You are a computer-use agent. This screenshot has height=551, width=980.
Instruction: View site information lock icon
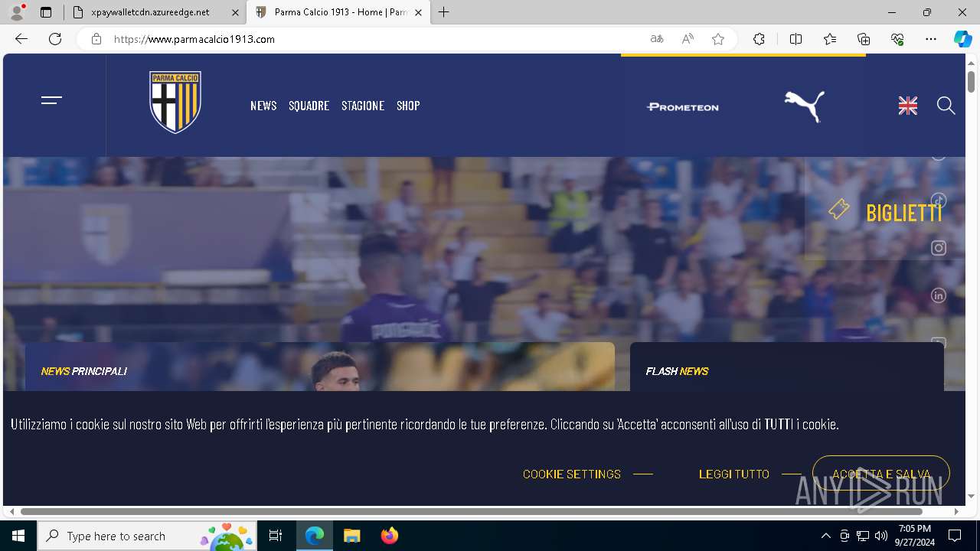click(x=96, y=39)
